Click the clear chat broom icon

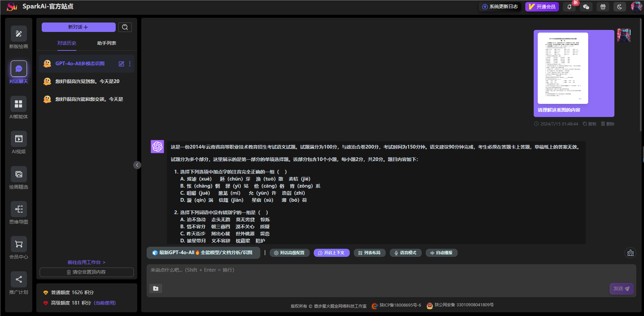point(631,253)
